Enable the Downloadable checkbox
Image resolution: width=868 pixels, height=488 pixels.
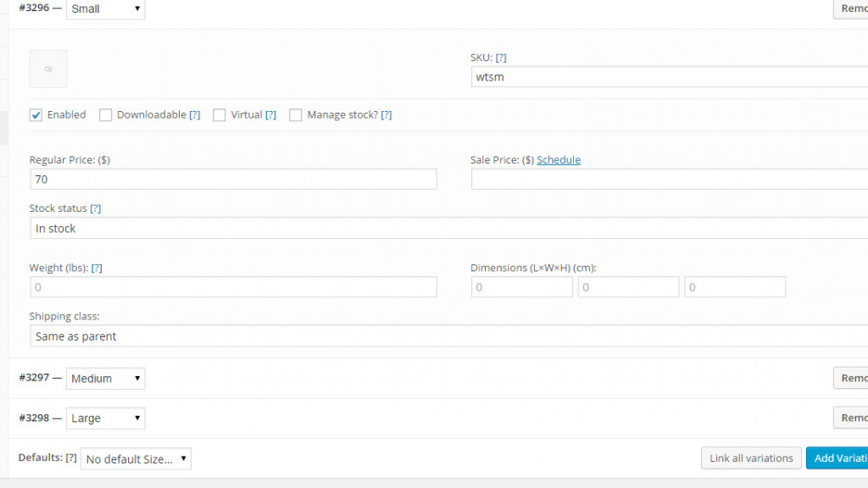(105, 115)
